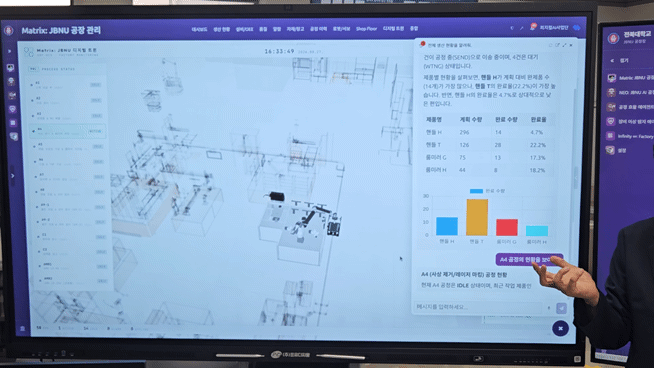This screenshot has height=368, width=654.
Task: Open the 생산 현황 menu
Action: click(x=221, y=30)
